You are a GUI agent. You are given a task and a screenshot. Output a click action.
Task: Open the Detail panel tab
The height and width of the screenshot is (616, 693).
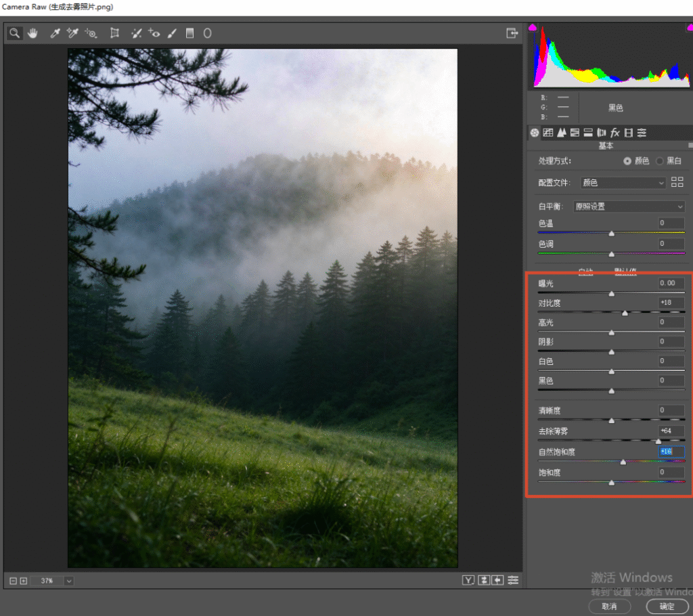561,133
